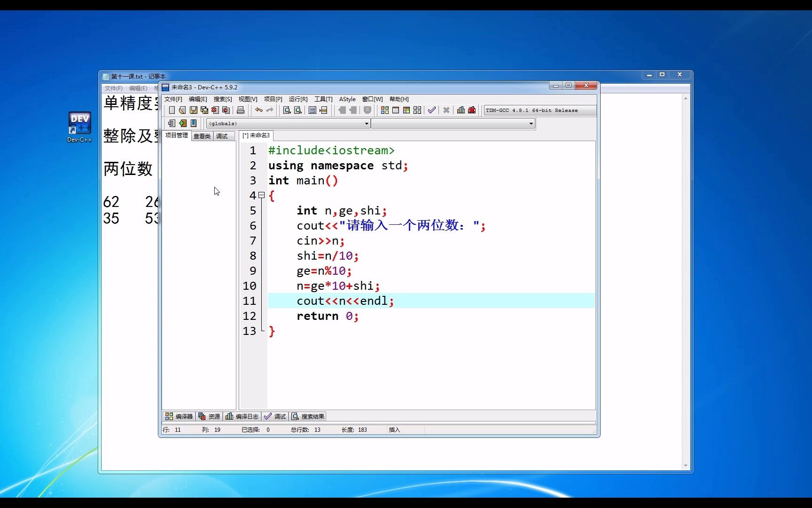
Task: Collapse the code fold at line 4
Action: tap(262, 195)
